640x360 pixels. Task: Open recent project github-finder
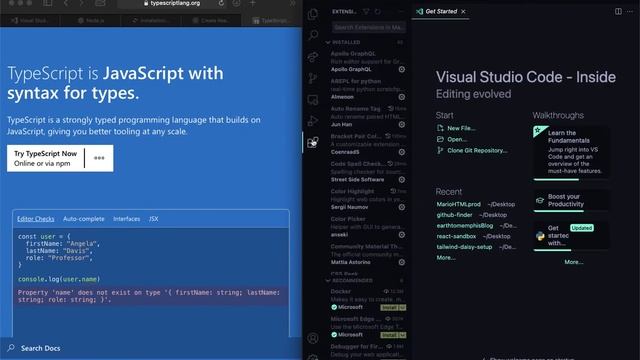click(x=454, y=215)
